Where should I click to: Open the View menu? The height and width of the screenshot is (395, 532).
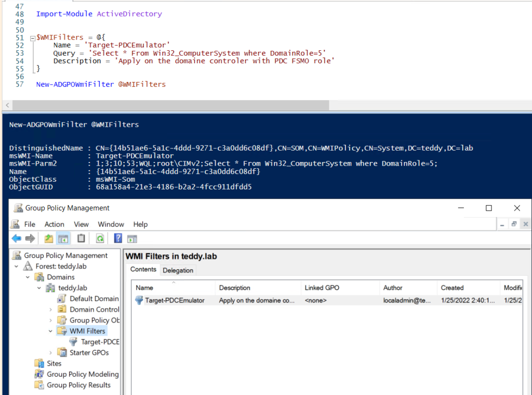pyautogui.click(x=81, y=224)
